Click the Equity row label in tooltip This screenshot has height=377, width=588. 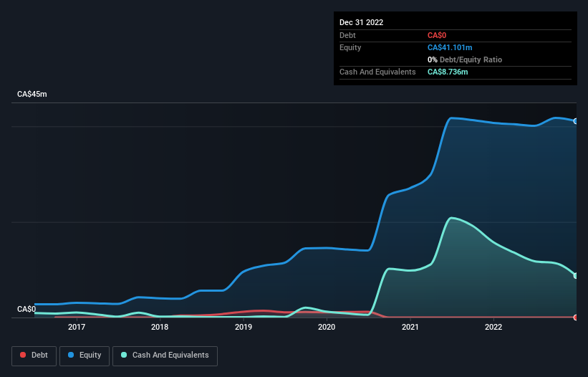click(x=350, y=47)
